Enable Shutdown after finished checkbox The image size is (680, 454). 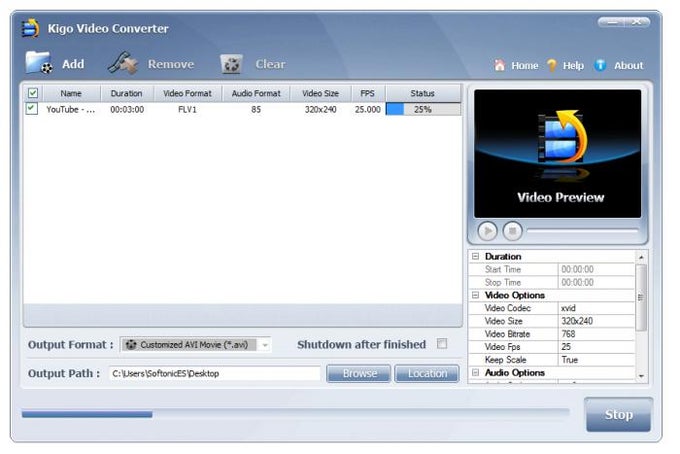442,344
